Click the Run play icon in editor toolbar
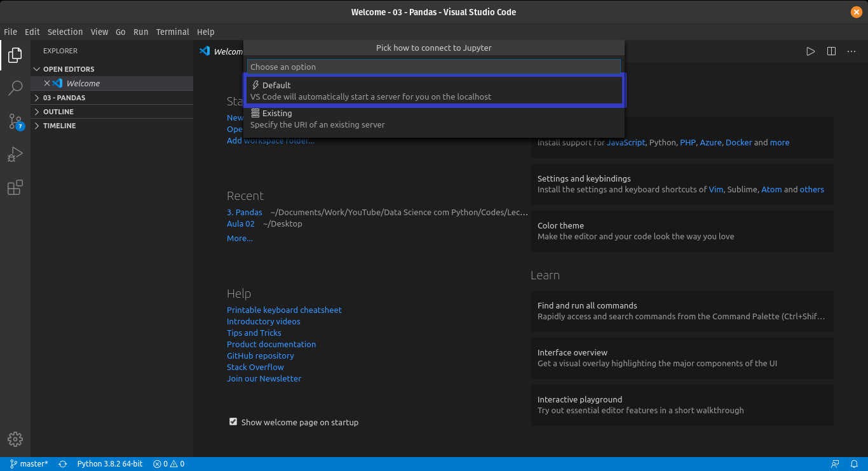868x471 pixels. coord(810,51)
